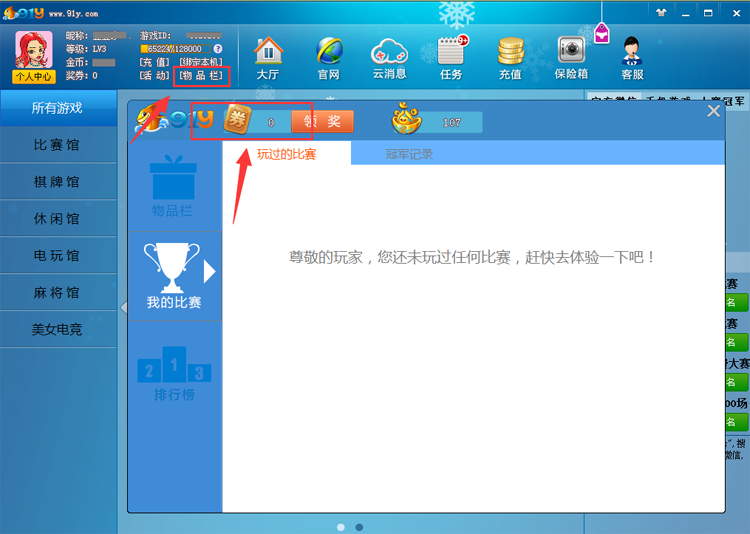
Task: Select 比赛馆 in the left sidebar
Action: click(x=58, y=145)
